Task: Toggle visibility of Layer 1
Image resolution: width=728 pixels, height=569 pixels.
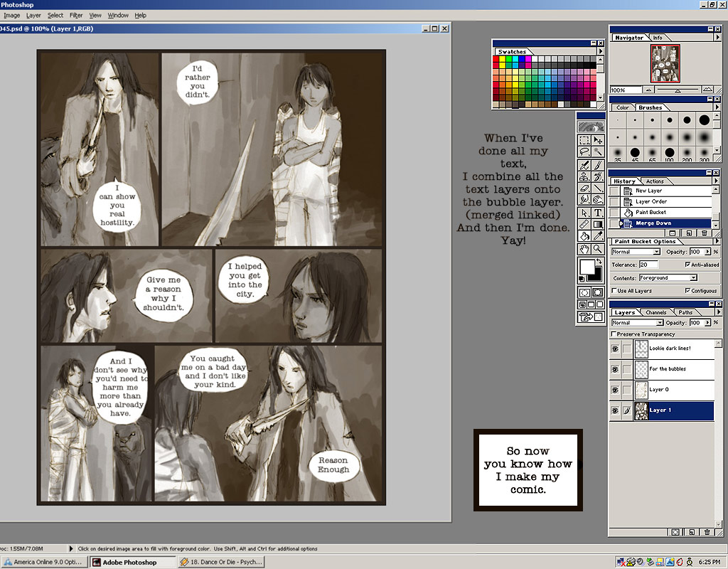Action: click(x=615, y=410)
